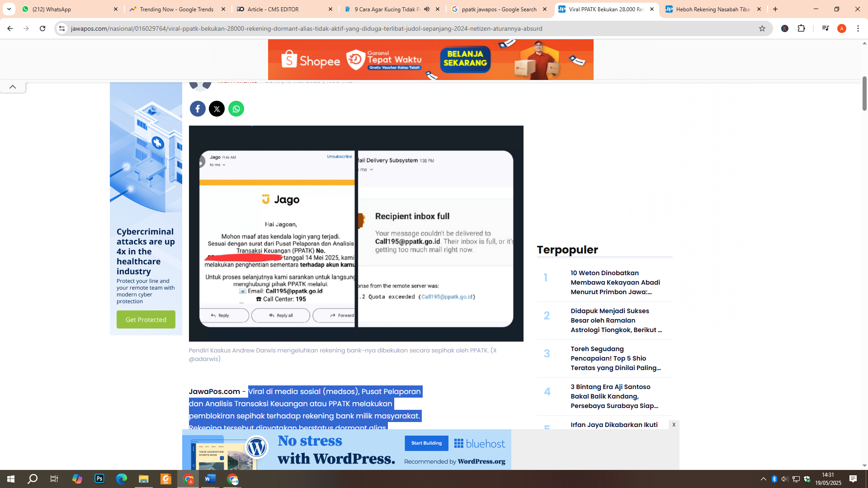The height and width of the screenshot is (488, 868).
Task: Open Task View on taskbar
Action: click(x=54, y=479)
